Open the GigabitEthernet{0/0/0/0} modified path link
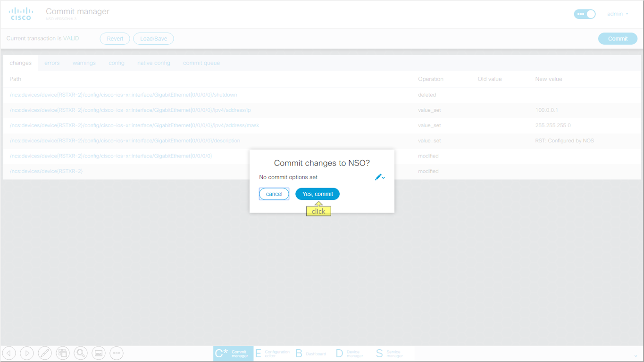644x362 pixels. click(111, 156)
